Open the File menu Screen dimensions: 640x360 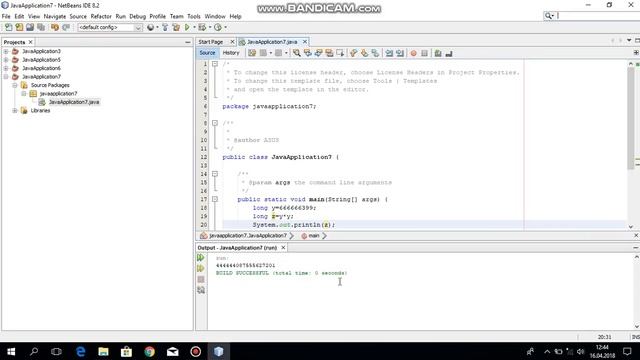click(6, 16)
